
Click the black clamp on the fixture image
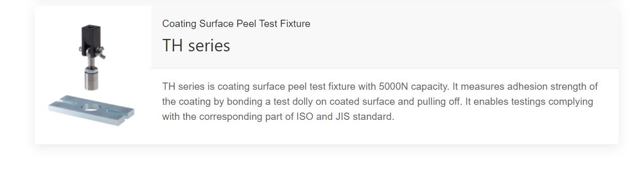(90, 42)
